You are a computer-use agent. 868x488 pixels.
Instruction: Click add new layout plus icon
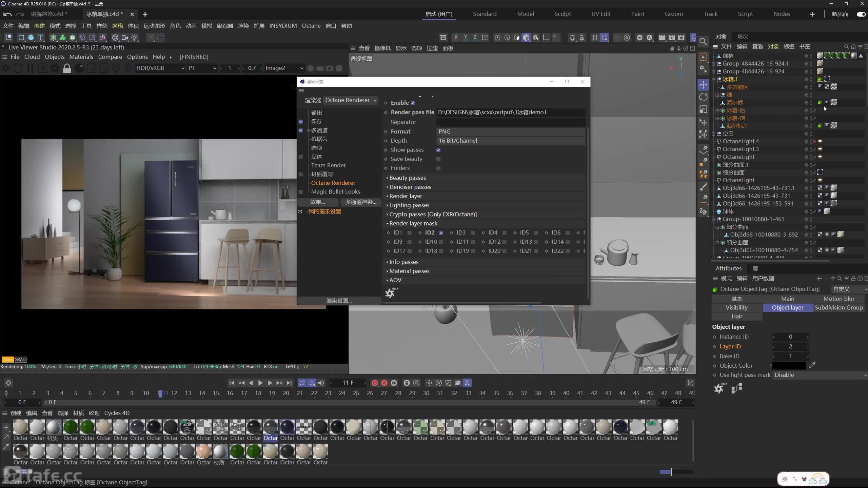[812, 14]
